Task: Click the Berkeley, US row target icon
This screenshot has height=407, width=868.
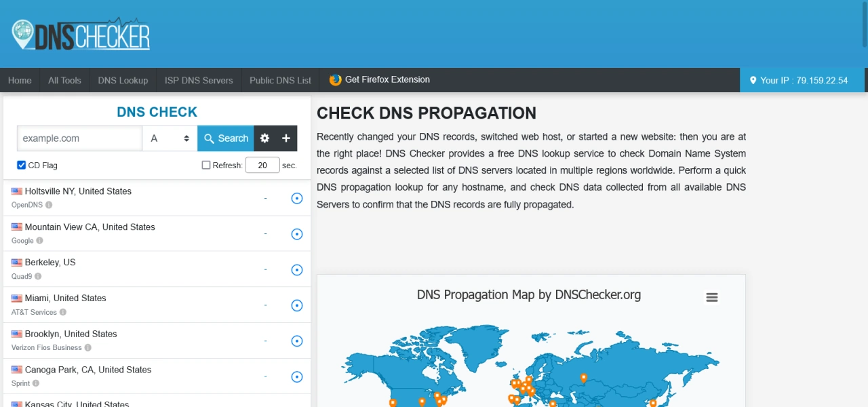Action: [296, 269]
